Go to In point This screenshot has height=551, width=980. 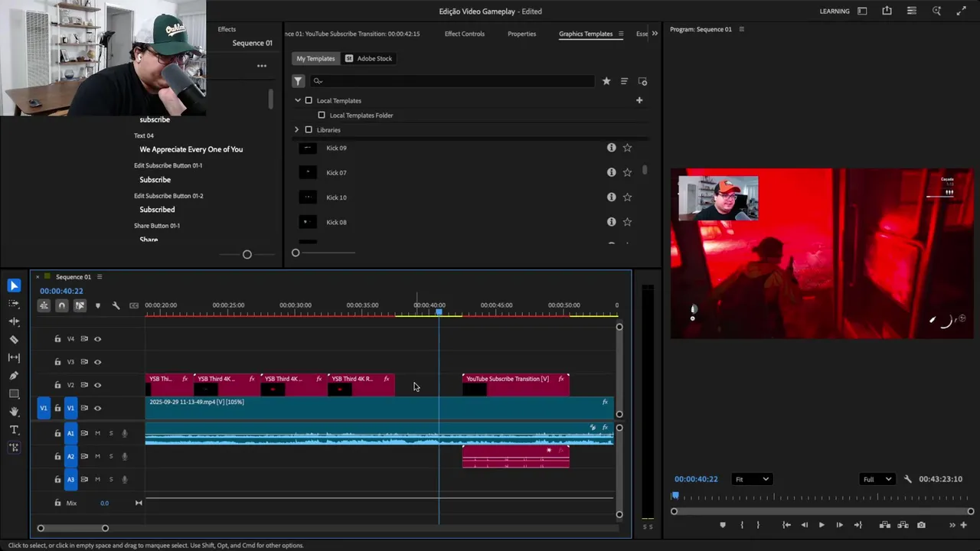(786, 525)
